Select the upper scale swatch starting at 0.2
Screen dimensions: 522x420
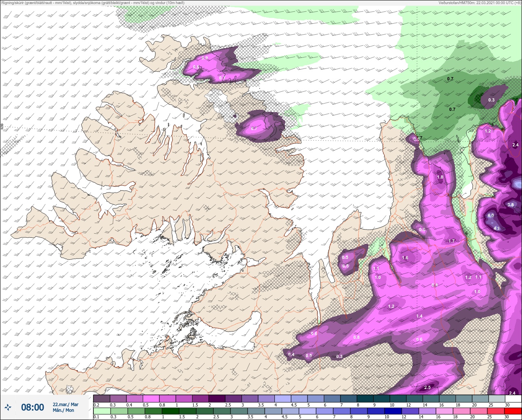(102, 398)
